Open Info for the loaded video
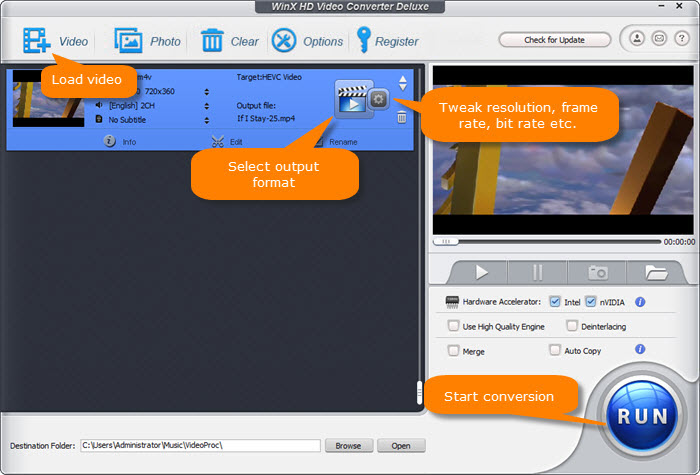 (120, 142)
